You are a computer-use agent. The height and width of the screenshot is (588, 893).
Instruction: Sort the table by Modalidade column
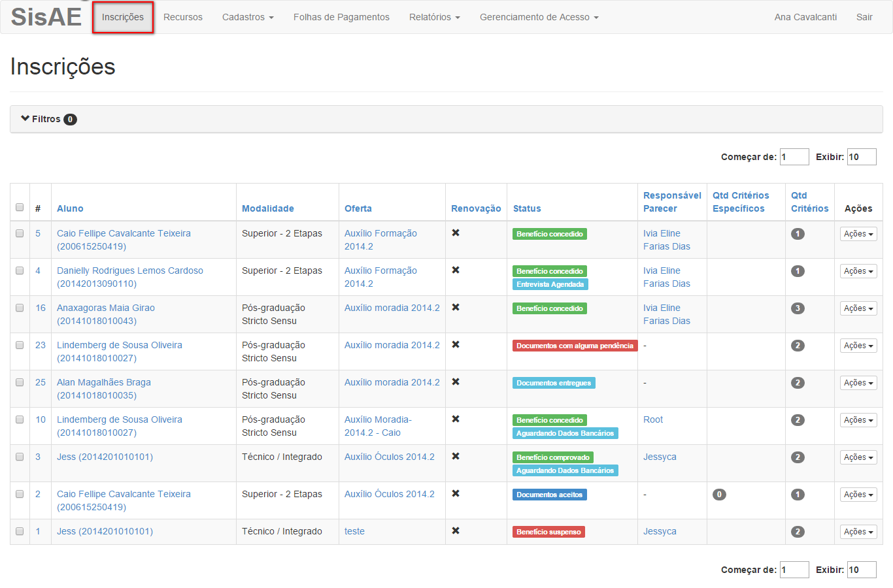coord(268,208)
